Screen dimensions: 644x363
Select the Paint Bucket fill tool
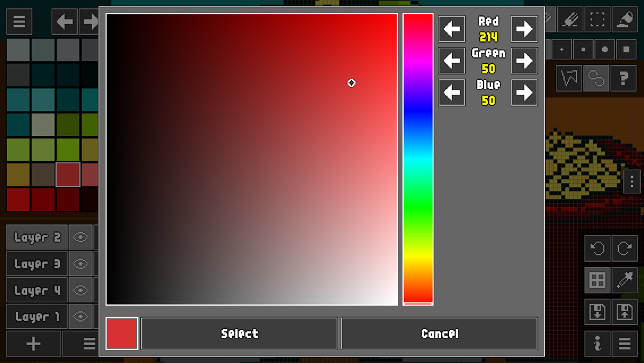point(624,19)
